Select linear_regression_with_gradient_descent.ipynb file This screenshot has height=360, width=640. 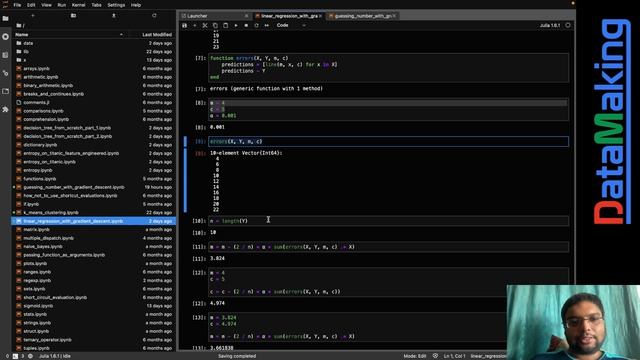coord(94,221)
